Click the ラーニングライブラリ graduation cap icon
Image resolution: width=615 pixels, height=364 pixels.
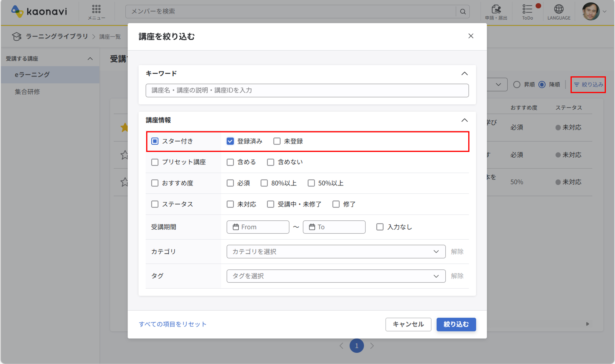17,37
